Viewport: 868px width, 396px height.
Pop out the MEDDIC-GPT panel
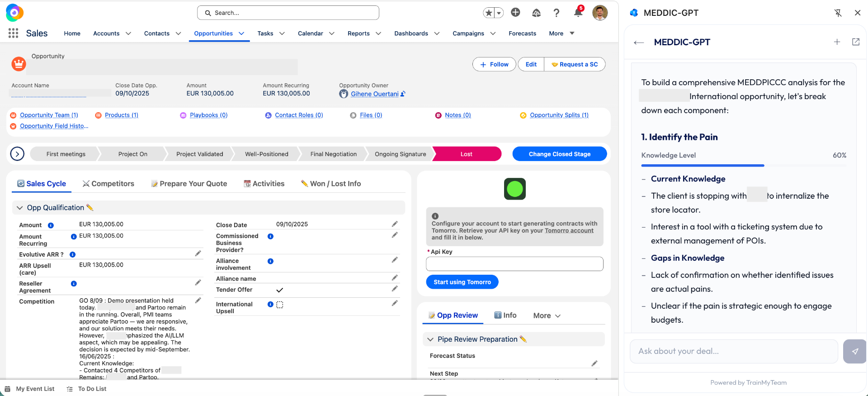coord(856,42)
